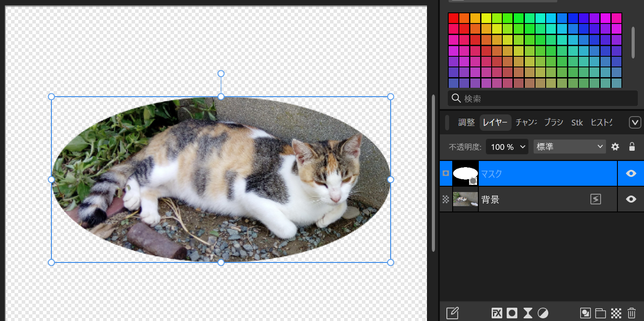Toggle the layer lock padlock
Image resolution: width=644 pixels, height=321 pixels.
pyautogui.click(x=632, y=147)
